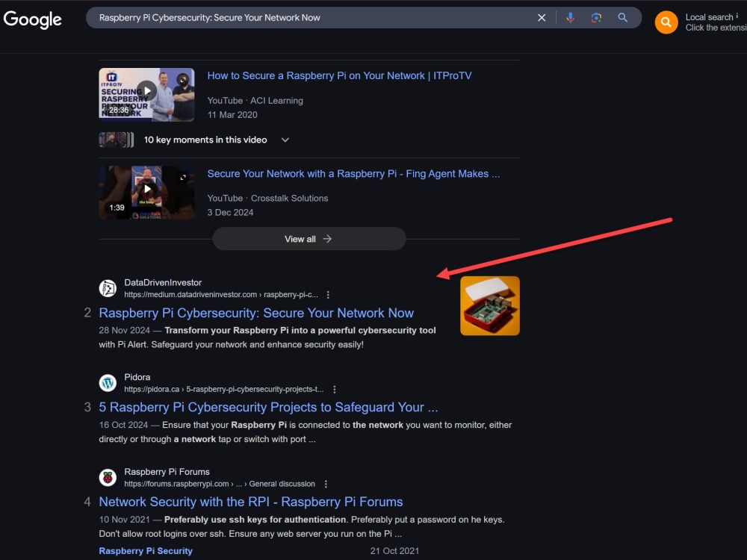Screen dimensions: 747x560
Task: Open How to Secure a Raspberry Pi link
Action: (339, 75)
